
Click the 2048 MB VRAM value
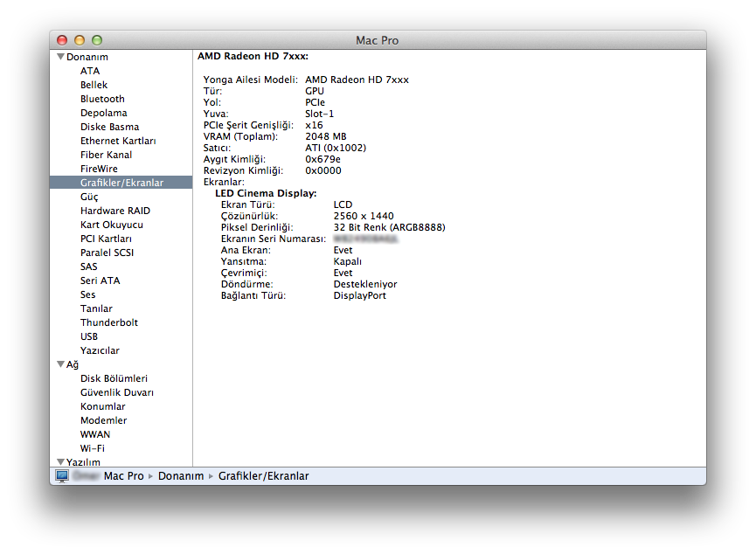pos(325,136)
